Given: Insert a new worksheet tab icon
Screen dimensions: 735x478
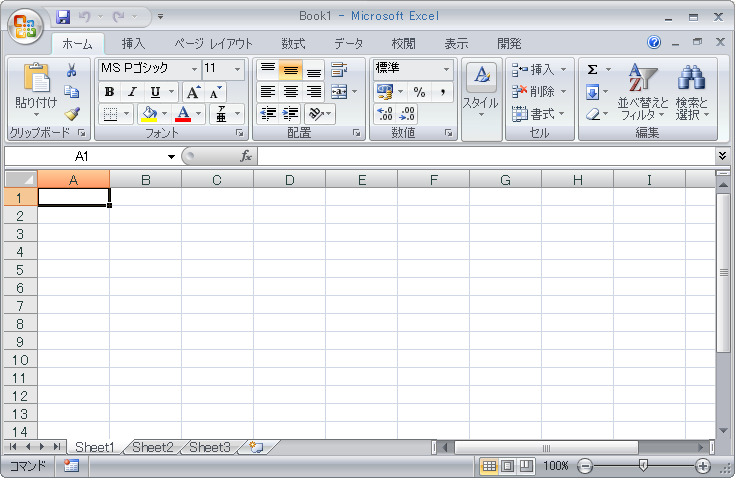Looking at the screenshot, I should 256,447.
